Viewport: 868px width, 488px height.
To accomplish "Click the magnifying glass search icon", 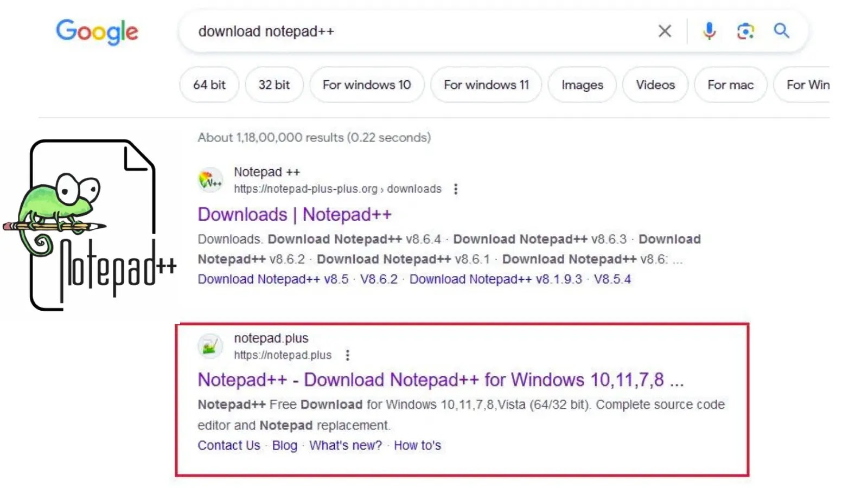I will pos(781,30).
